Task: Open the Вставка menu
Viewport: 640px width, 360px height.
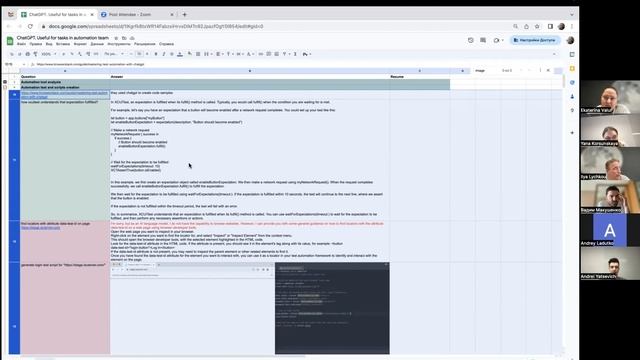Action: 63,44
